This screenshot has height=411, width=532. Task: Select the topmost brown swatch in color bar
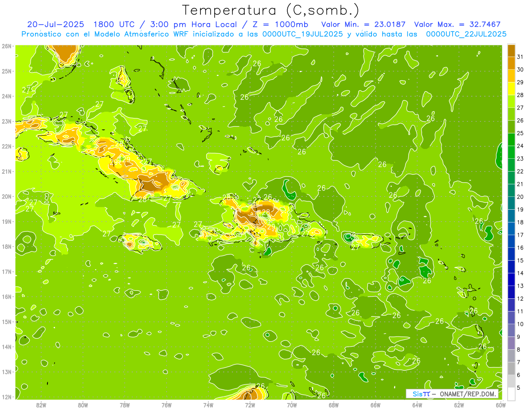tap(511, 51)
